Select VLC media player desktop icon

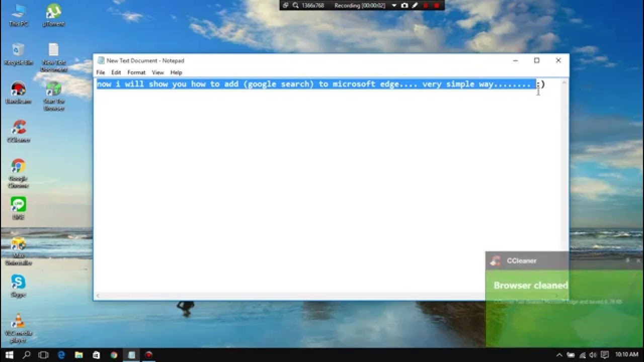pyautogui.click(x=18, y=328)
